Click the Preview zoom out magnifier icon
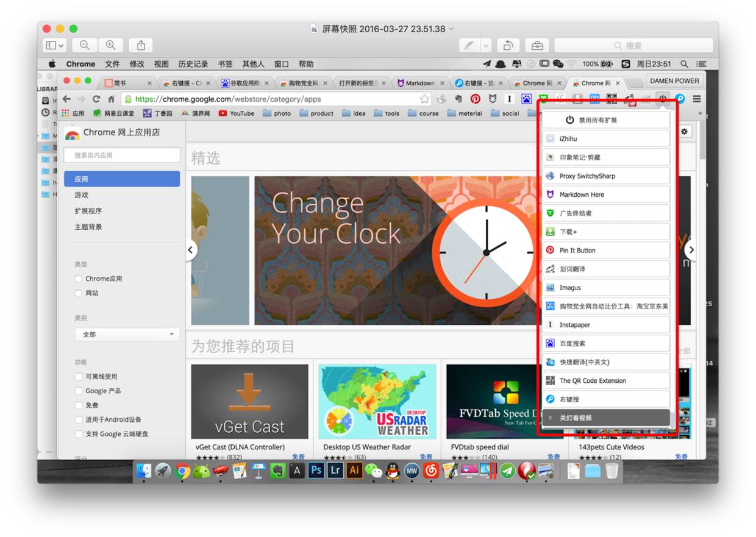Viewport: 756px width, 537px height. pyautogui.click(x=84, y=45)
